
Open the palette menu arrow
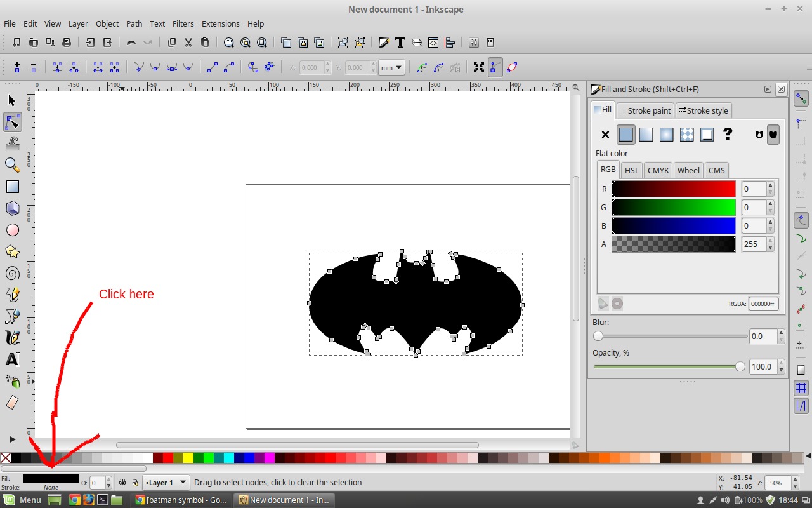coord(808,457)
